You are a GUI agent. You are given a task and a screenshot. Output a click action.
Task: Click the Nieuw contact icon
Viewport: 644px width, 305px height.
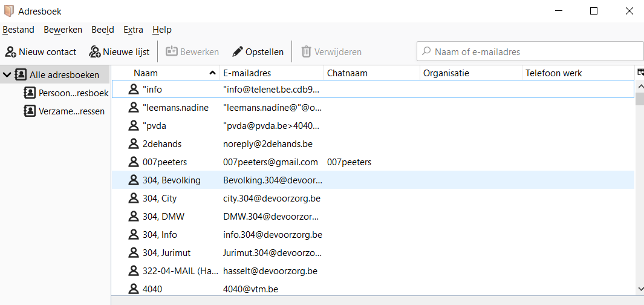coord(10,52)
